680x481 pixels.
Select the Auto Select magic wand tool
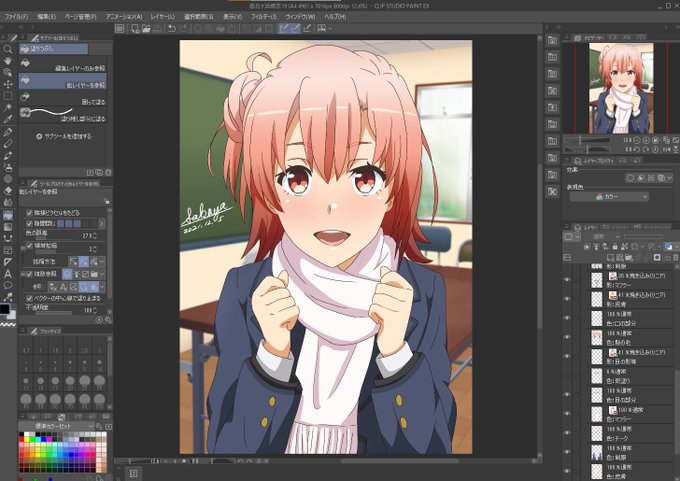8,108
